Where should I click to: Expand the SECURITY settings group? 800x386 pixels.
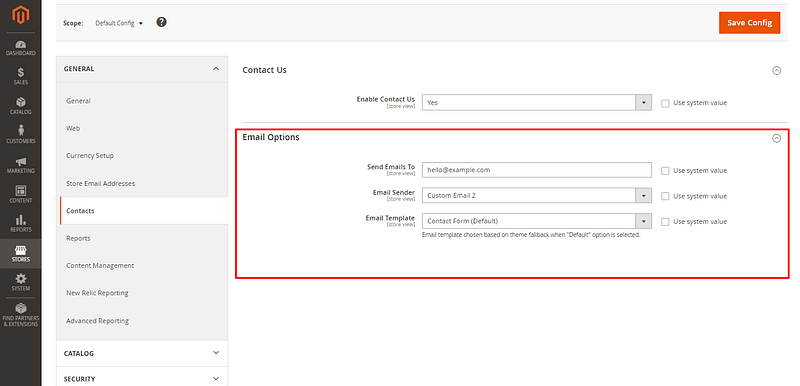[142, 378]
